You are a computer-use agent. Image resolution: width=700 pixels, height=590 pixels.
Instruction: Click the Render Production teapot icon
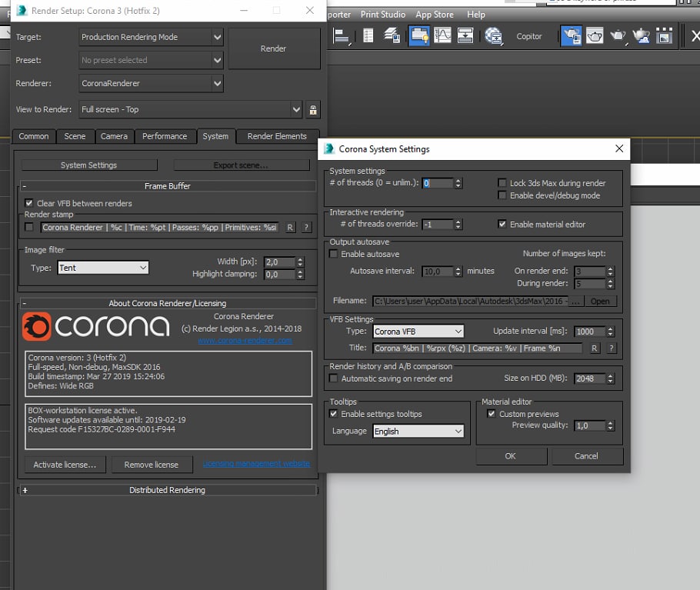point(618,35)
